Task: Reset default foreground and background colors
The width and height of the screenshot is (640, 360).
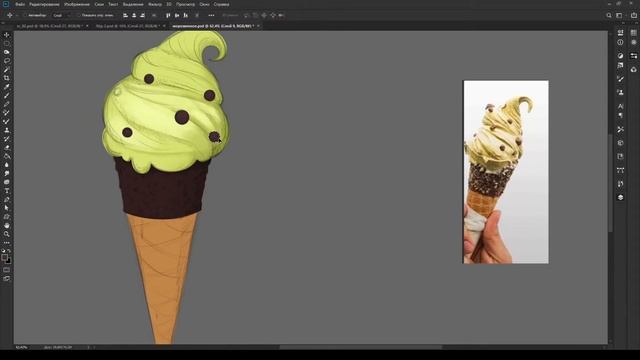Action: point(3,251)
